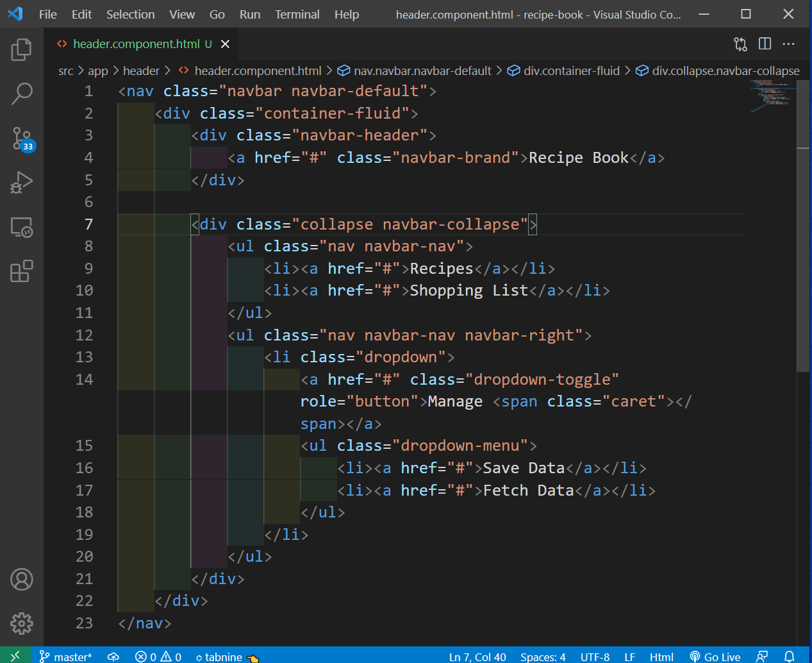Expand div.collapse.navbar-collapse breadcrumb
This screenshot has width=812, height=663.
[718, 71]
